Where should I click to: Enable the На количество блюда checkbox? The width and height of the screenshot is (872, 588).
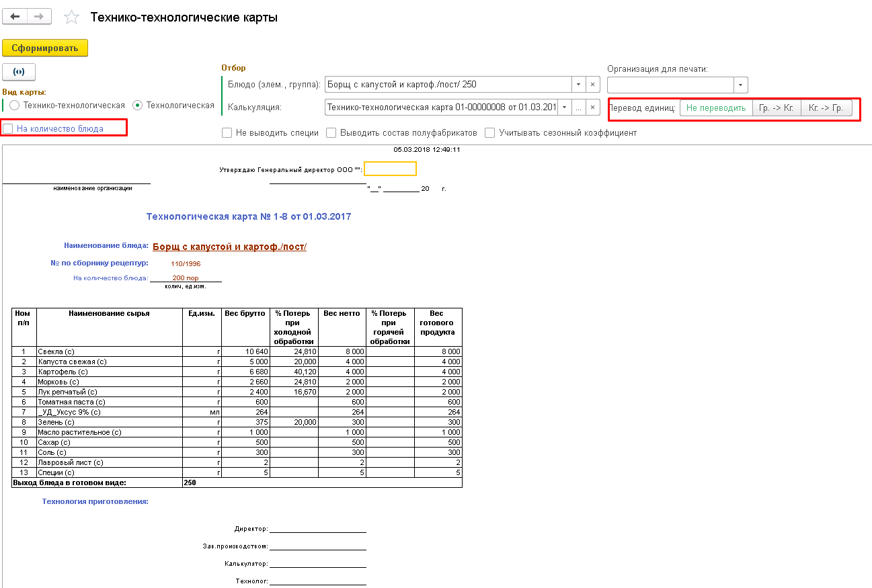click(8, 128)
